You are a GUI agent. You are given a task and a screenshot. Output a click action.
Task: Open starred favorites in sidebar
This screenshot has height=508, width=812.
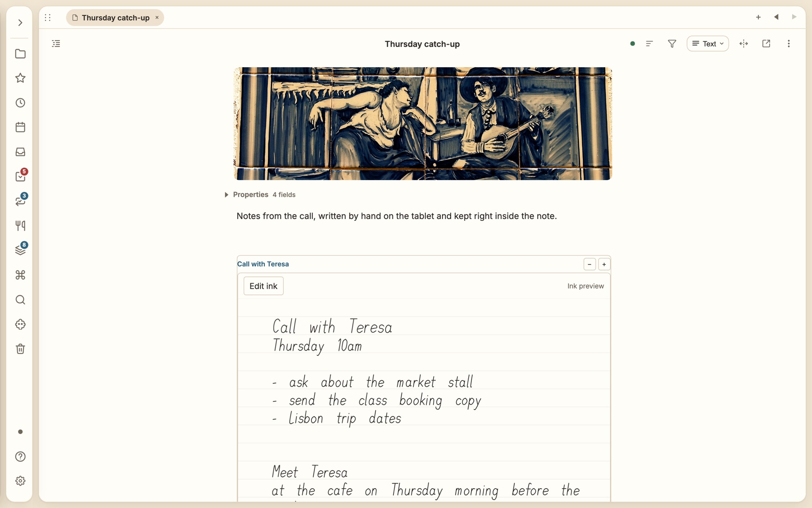[x=20, y=78]
